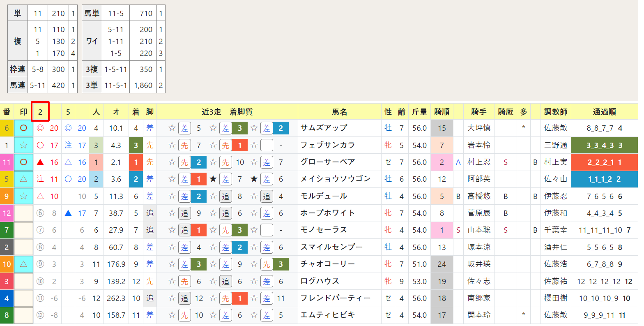Click the 近3走 着脚質 column header

click(x=227, y=112)
